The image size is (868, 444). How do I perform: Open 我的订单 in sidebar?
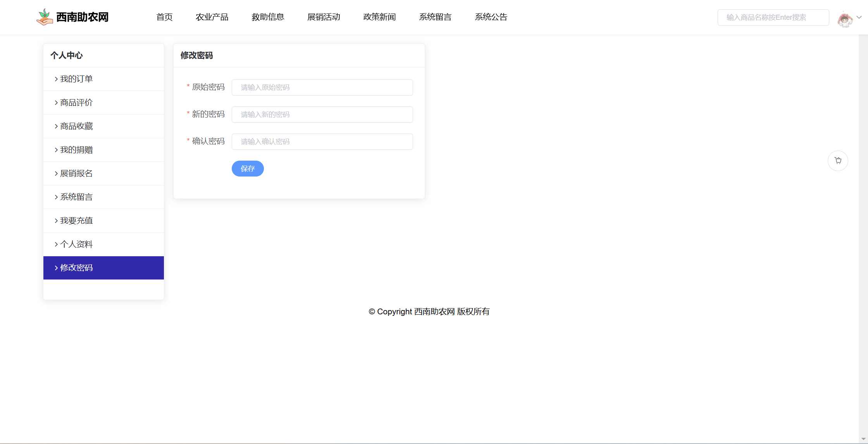pos(76,79)
